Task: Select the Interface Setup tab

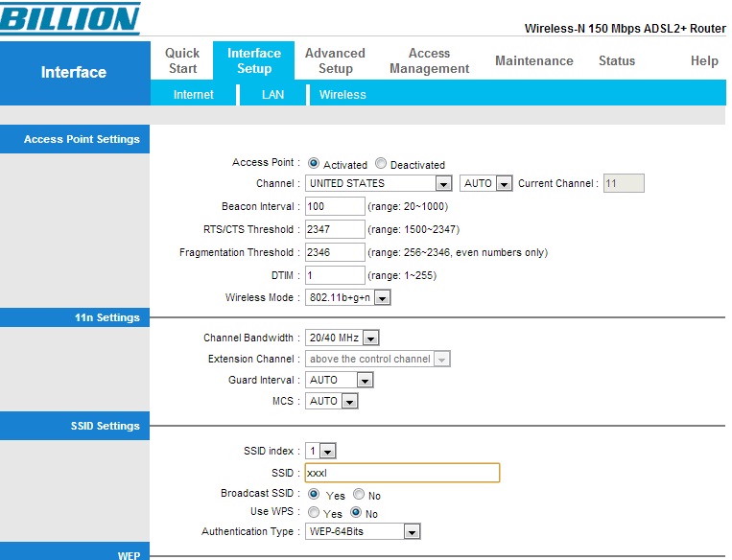Action: [254, 60]
